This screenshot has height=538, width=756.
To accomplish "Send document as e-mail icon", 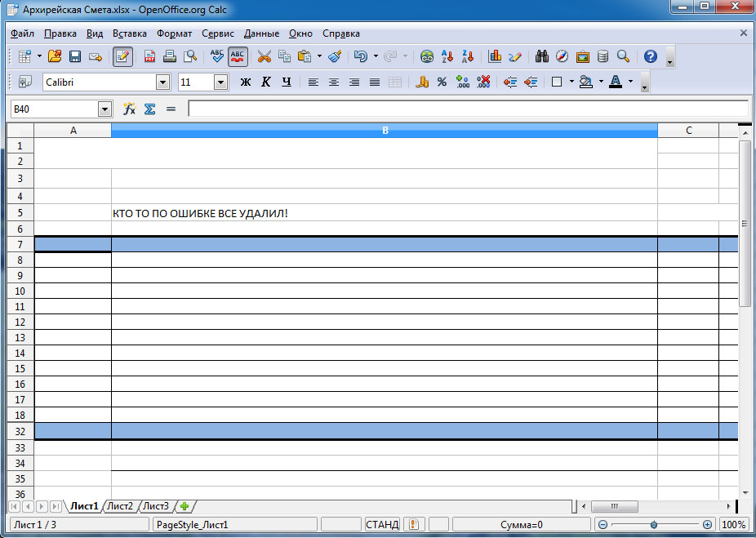I will [96, 57].
